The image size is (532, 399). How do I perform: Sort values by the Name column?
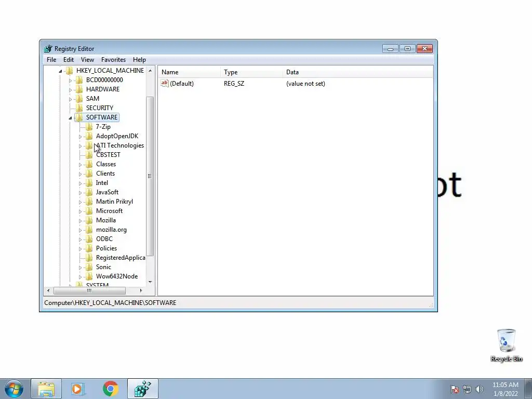point(189,72)
